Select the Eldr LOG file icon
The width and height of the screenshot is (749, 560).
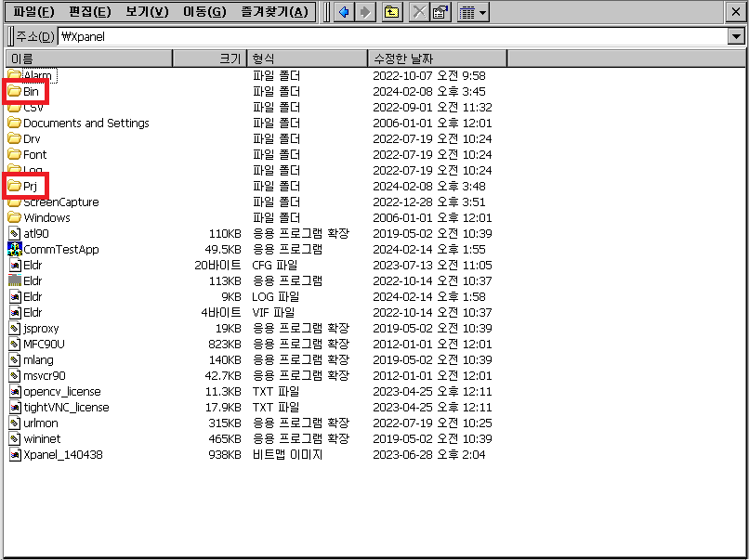15,296
